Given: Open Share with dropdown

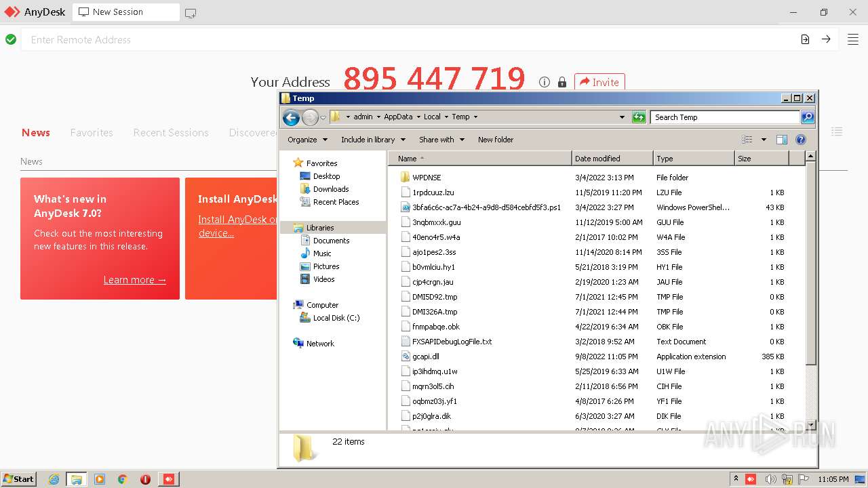Looking at the screenshot, I should pyautogui.click(x=441, y=140).
